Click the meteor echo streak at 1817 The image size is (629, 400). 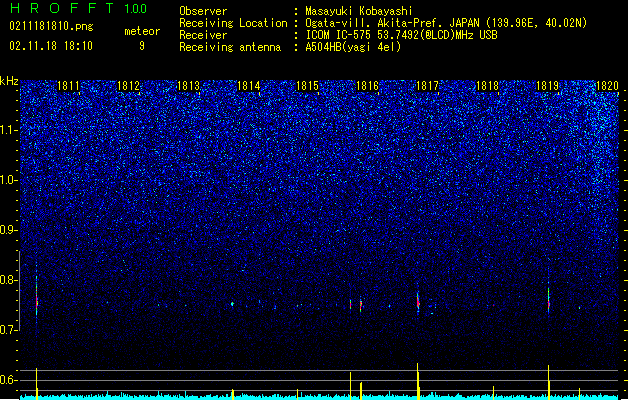pos(418,302)
